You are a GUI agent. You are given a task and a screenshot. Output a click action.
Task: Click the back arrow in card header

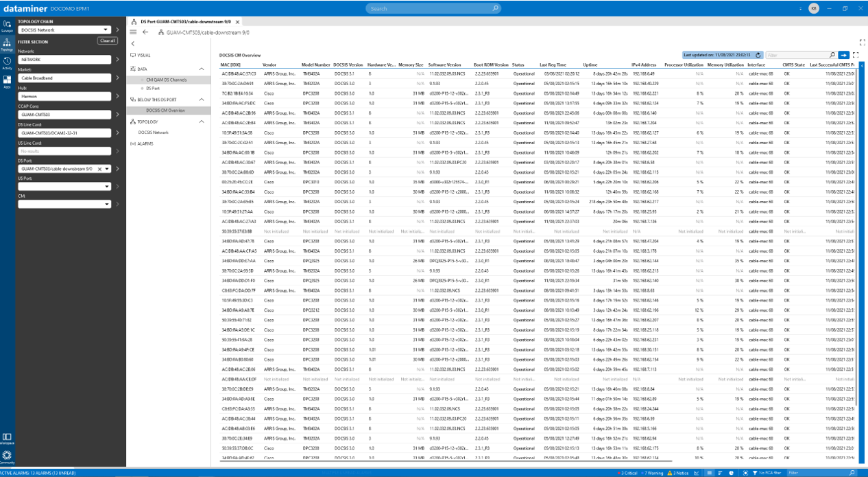pyautogui.click(x=145, y=32)
